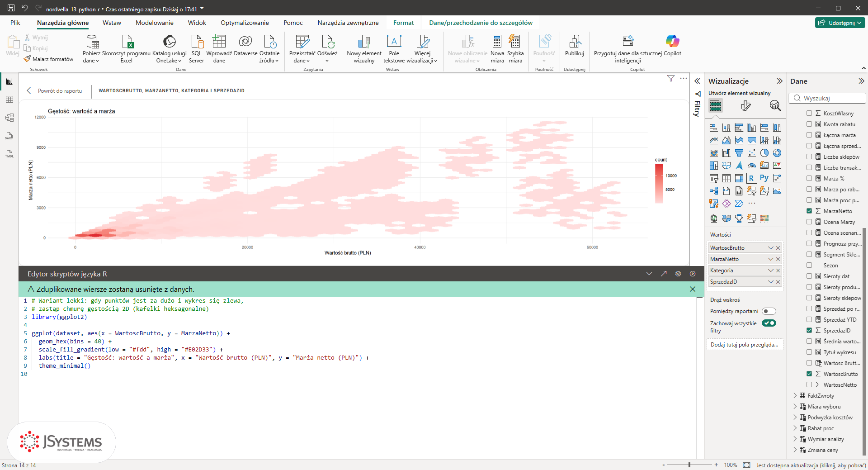Toggle the Pomiędzy raportami switch
The image size is (868, 470).
[x=769, y=311]
